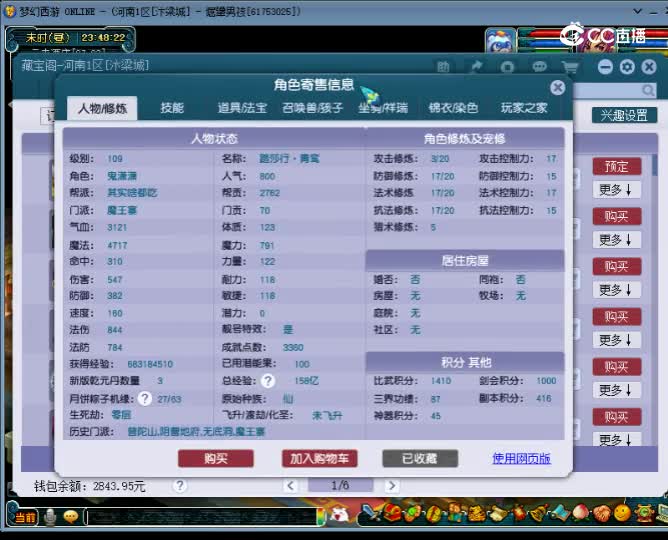668x540 pixels.
Task: Click the share arrow icon in 藏宝阁 header
Action: [475, 67]
